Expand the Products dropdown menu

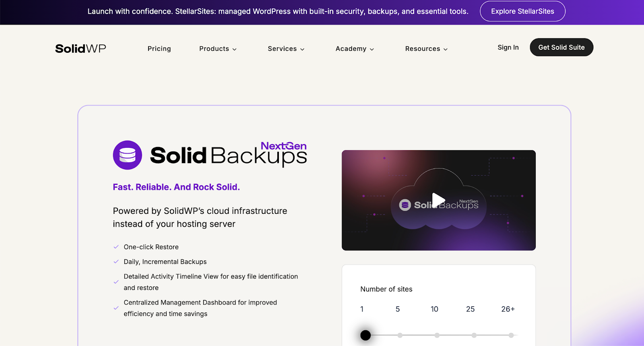point(218,49)
